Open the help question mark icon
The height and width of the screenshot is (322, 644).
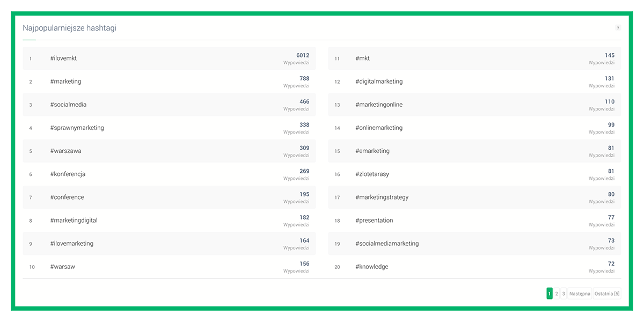coord(618,28)
